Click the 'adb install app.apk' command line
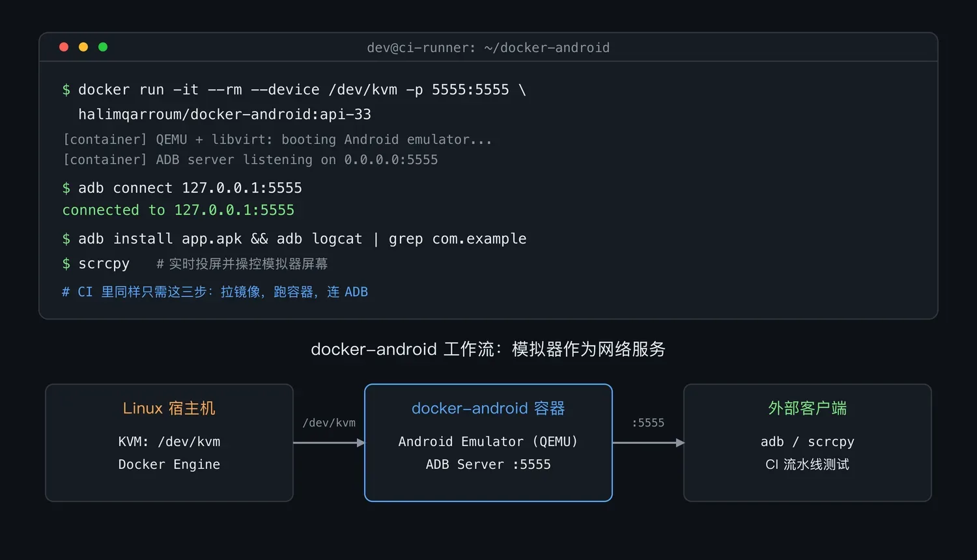 click(294, 239)
